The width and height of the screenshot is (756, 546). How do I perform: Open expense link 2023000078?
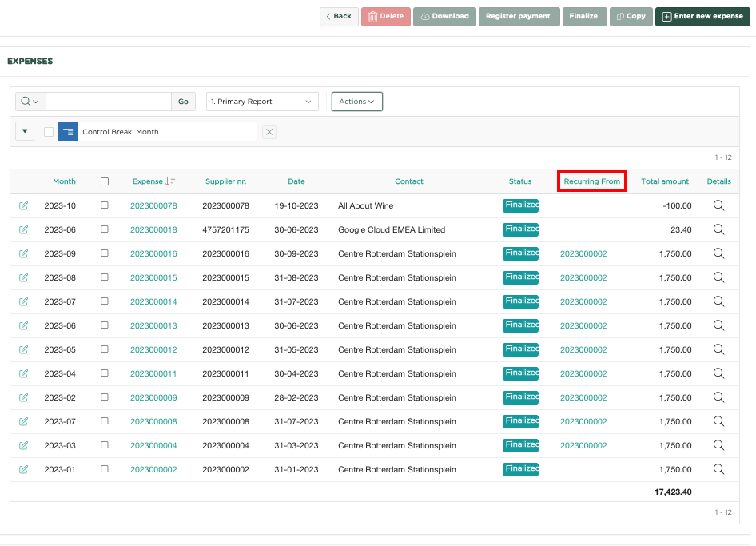point(153,205)
